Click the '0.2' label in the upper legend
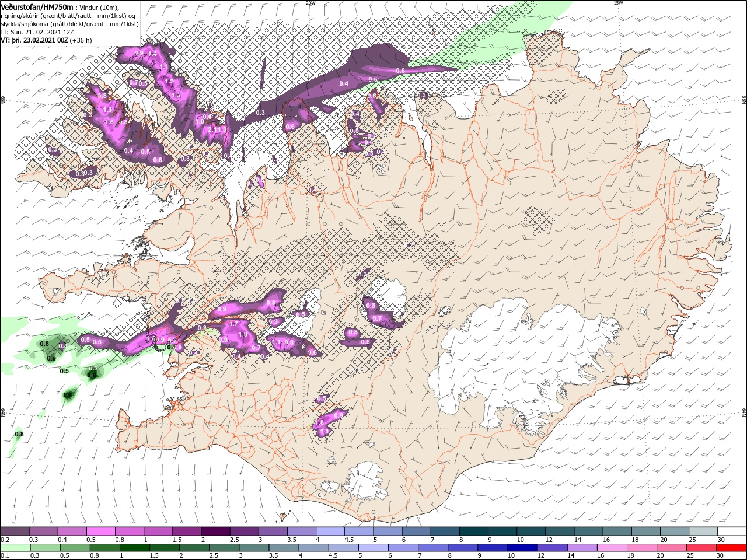Image resolution: width=747 pixels, height=560 pixels. click(x=5, y=540)
